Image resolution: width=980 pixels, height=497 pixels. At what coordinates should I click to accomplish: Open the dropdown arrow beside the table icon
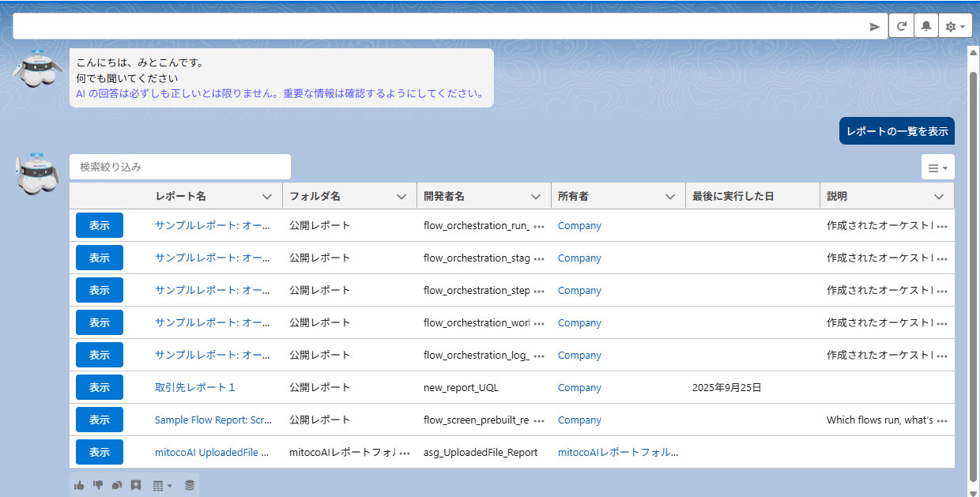click(x=168, y=484)
